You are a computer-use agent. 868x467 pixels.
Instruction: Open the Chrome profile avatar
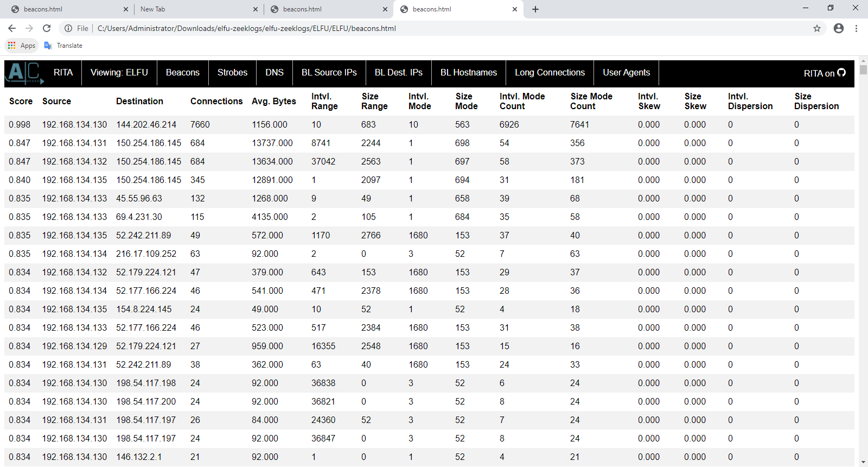pos(839,28)
